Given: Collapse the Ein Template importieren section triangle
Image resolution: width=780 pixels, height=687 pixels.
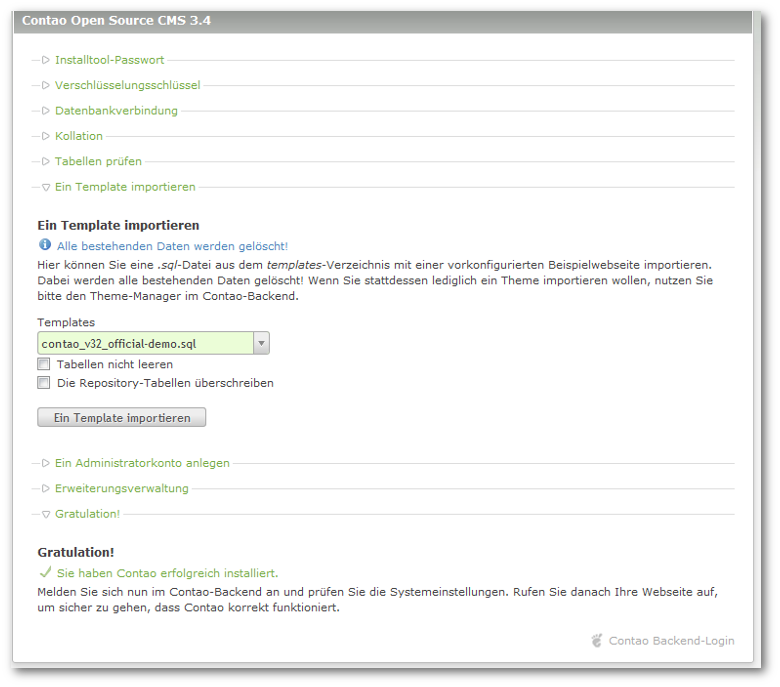Looking at the screenshot, I should pos(46,188).
